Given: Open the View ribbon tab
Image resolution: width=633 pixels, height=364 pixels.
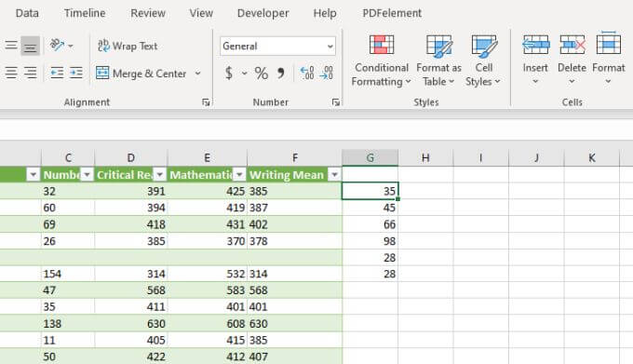Looking at the screenshot, I should [x=201, y=13].
